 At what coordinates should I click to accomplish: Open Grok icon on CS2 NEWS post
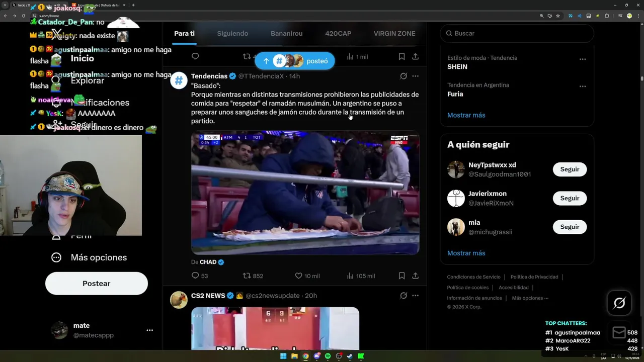tap(403, 296)
